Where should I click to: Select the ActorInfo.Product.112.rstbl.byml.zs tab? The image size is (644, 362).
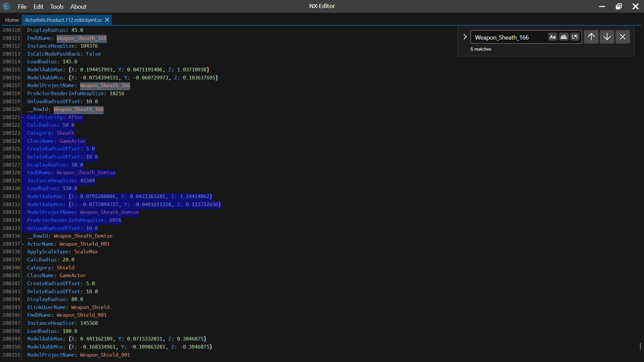coord(63,20)
